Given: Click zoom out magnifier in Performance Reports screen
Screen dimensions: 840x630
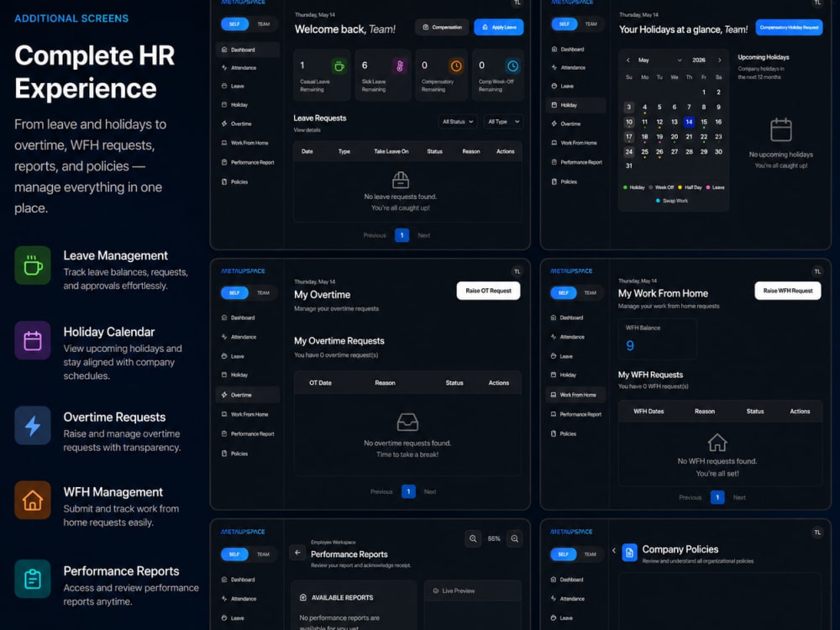Looking at the screenshot, I should click(x=473, y=538).
